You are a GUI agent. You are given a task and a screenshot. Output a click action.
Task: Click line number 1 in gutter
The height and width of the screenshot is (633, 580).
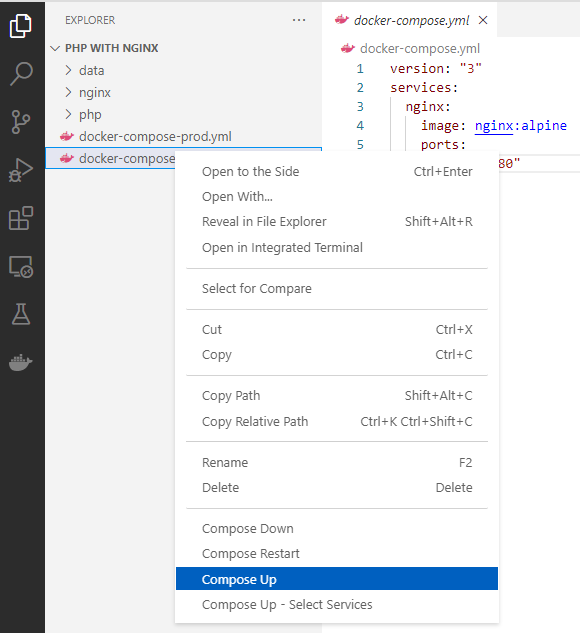360,69
